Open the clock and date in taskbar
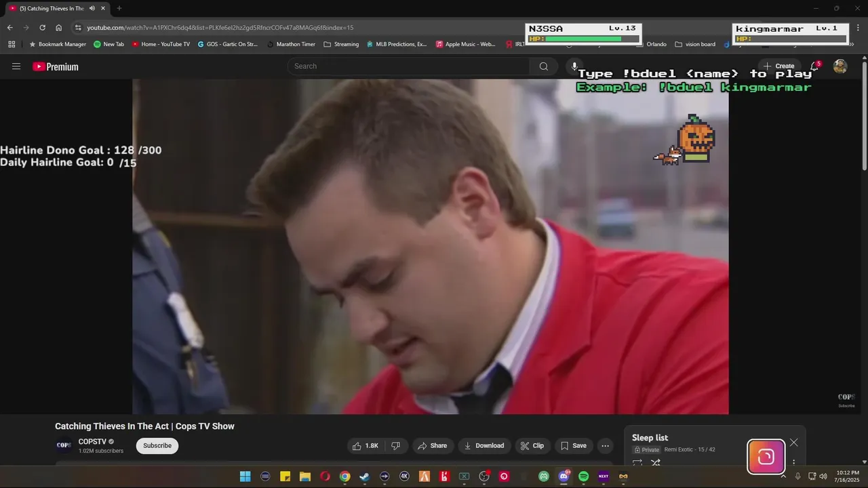Image resolution: width=868 pixels, height=488 pixels. click(847, 476)
